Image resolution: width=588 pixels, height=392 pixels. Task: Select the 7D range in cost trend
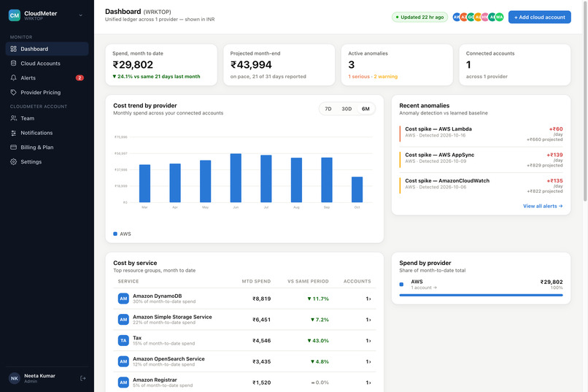(x=328, y=109)
